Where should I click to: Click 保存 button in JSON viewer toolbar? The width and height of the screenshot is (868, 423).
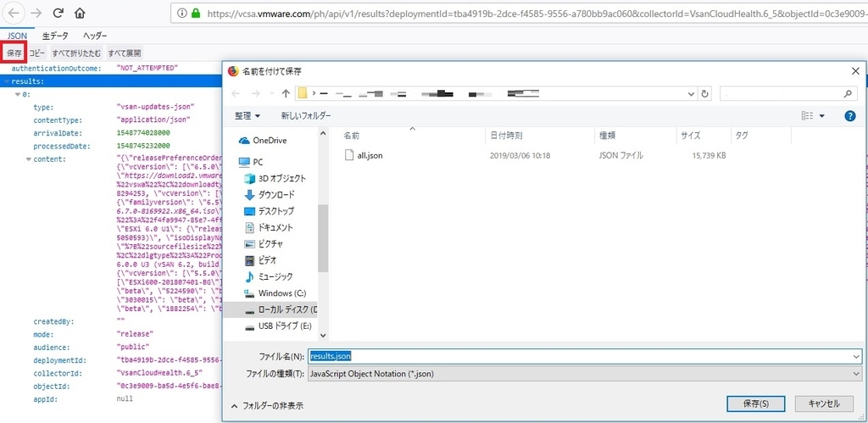(14, 53)
